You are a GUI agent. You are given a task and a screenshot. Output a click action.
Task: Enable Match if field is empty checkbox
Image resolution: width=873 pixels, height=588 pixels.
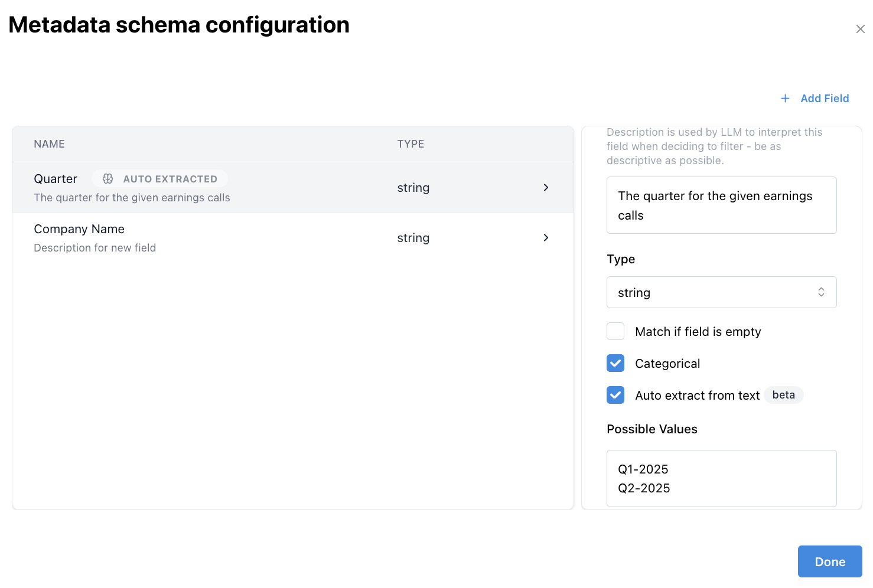pos(615,331)
